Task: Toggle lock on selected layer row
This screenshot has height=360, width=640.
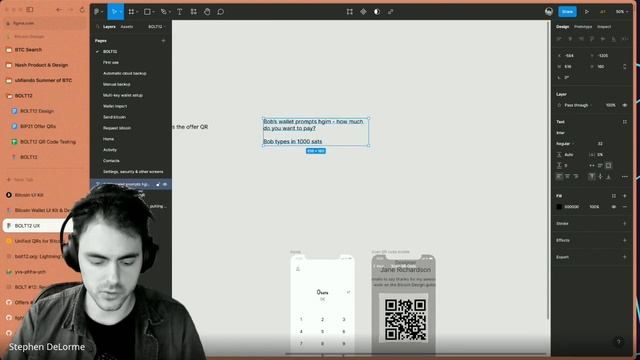Action: pos(158,184)
